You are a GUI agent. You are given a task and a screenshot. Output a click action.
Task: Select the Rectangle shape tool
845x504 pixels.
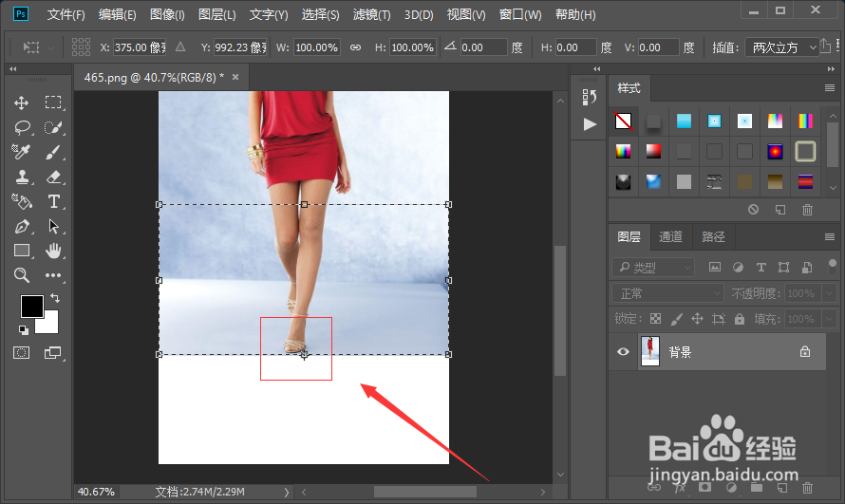coord(22,251)
